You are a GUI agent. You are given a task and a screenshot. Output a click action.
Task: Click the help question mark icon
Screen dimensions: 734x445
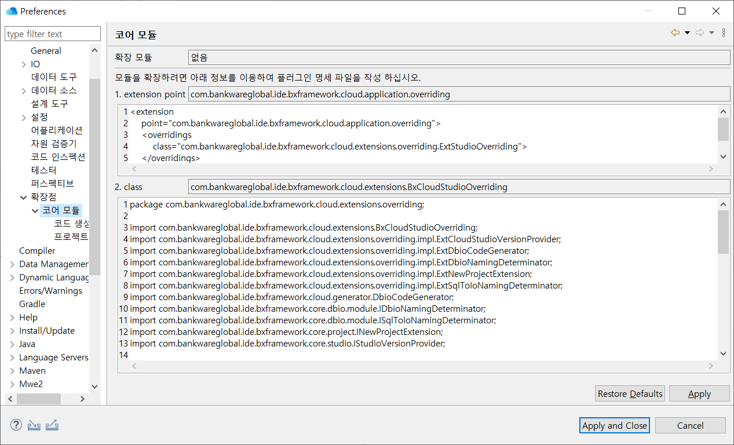tap(16, 425)
